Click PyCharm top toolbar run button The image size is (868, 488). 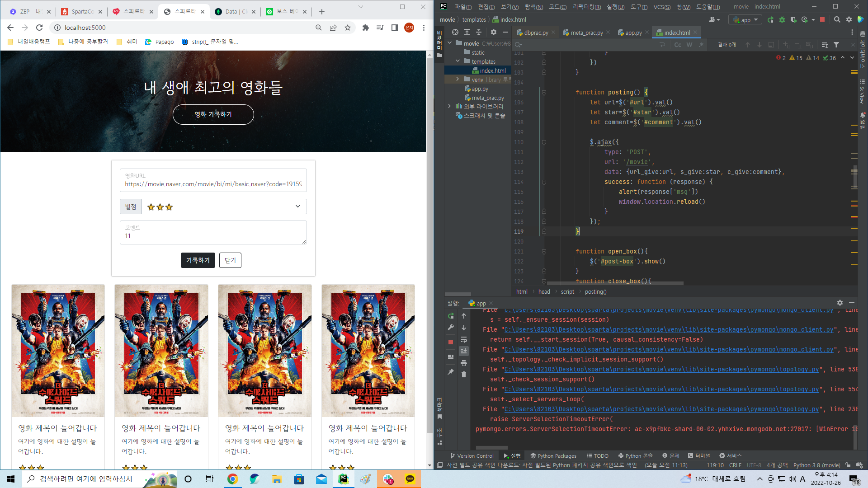pos(770,19)
